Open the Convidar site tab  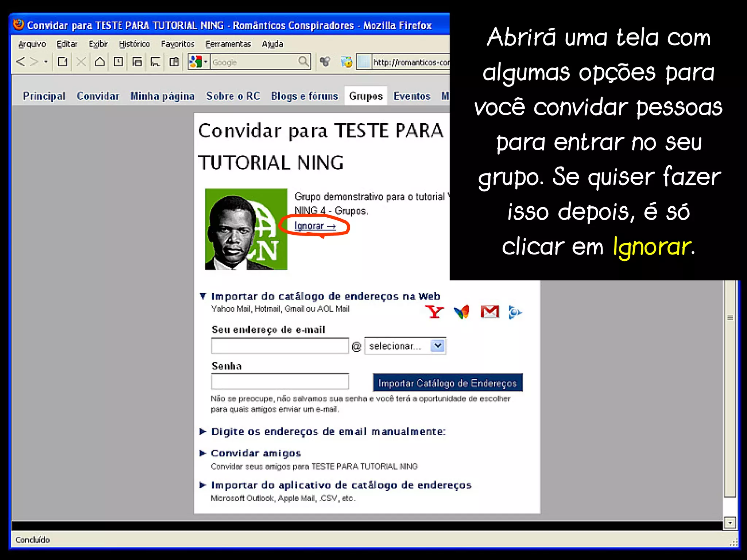(98, 96)
